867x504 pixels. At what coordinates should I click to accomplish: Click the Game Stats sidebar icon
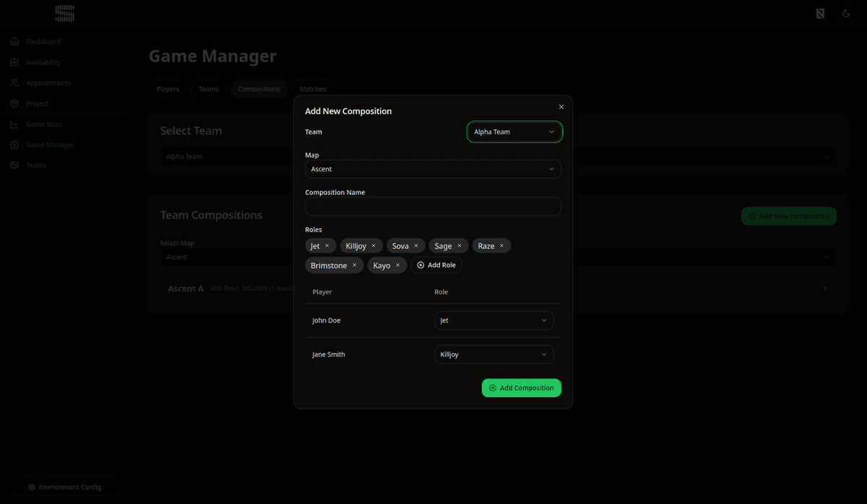14,124
